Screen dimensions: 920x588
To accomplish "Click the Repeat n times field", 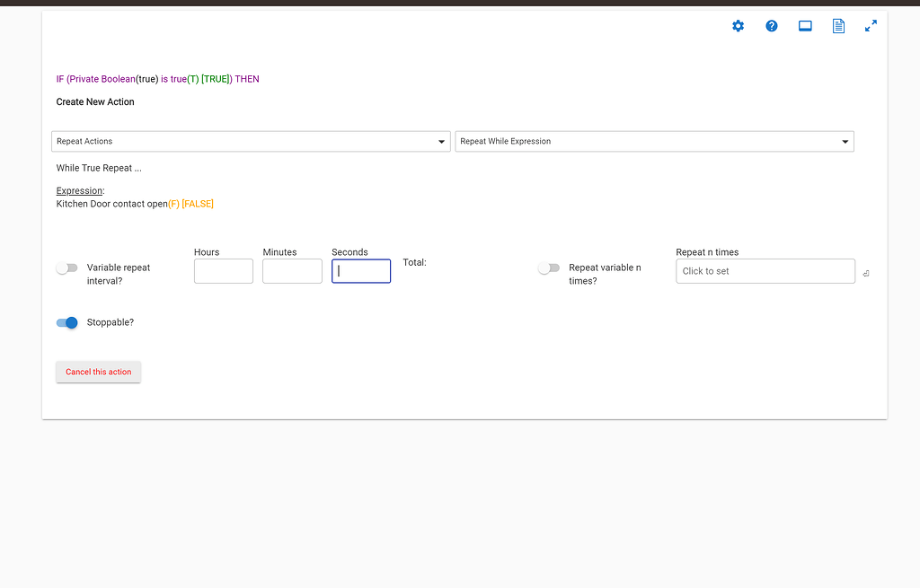I will click(765, 271).
